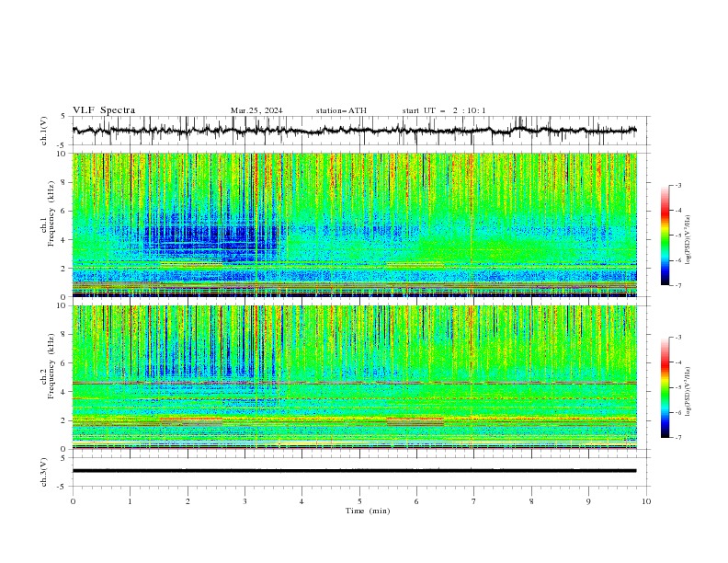Viewport: 728px width, 563px height.
Task: Click the "7" tick on the Time axis
Action: tap(474, 501)
